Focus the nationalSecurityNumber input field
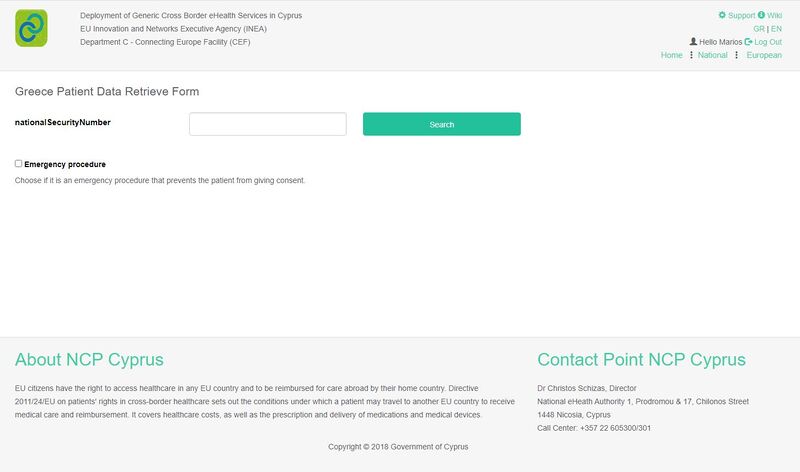Image resolution: width=800 pixels, height=472 pixels. tap(267, 124)
